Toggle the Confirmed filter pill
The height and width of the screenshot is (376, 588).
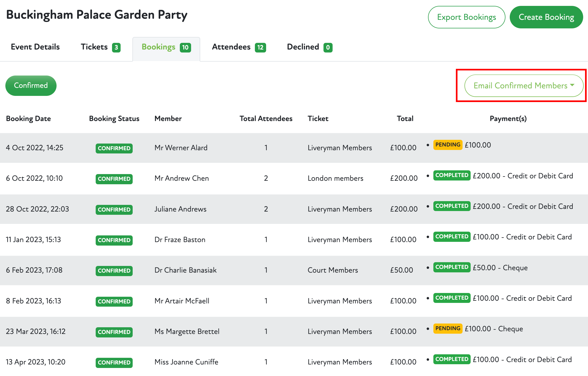tap(31, 86)
